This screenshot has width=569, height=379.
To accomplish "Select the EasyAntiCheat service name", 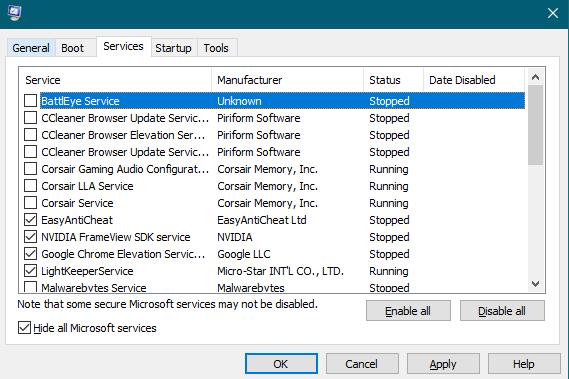I will (x=77, y=220).
